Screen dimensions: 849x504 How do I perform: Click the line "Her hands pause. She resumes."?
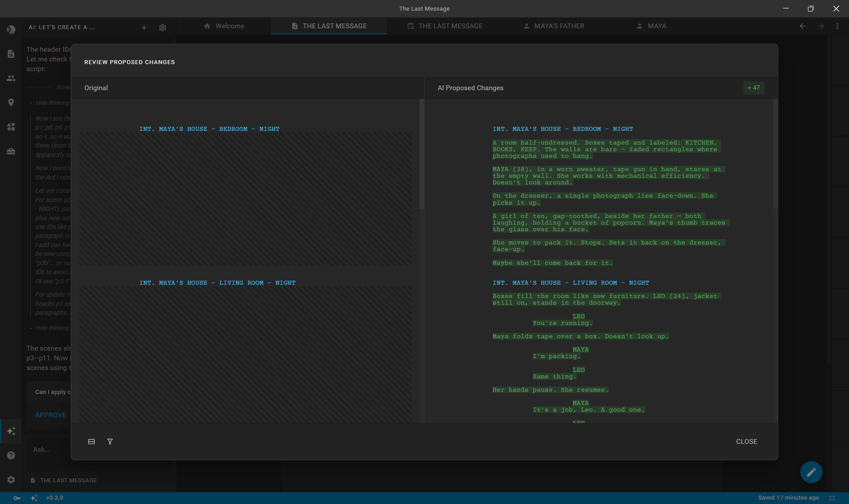tap(551, 390)
